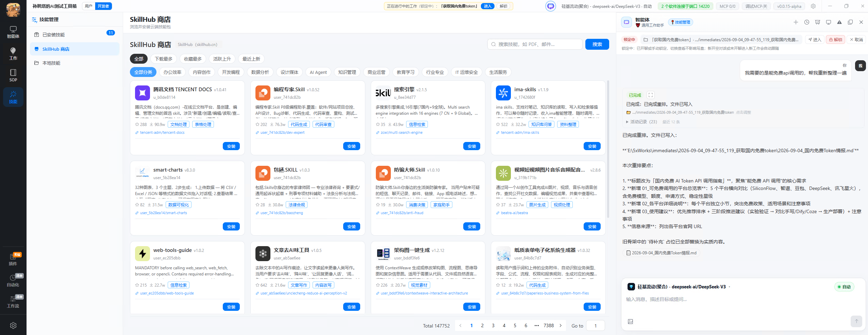This screenshot has width=868, height=335.
Task: Click the 文章去AI味工具 dark icon
Action: (263, 254)
